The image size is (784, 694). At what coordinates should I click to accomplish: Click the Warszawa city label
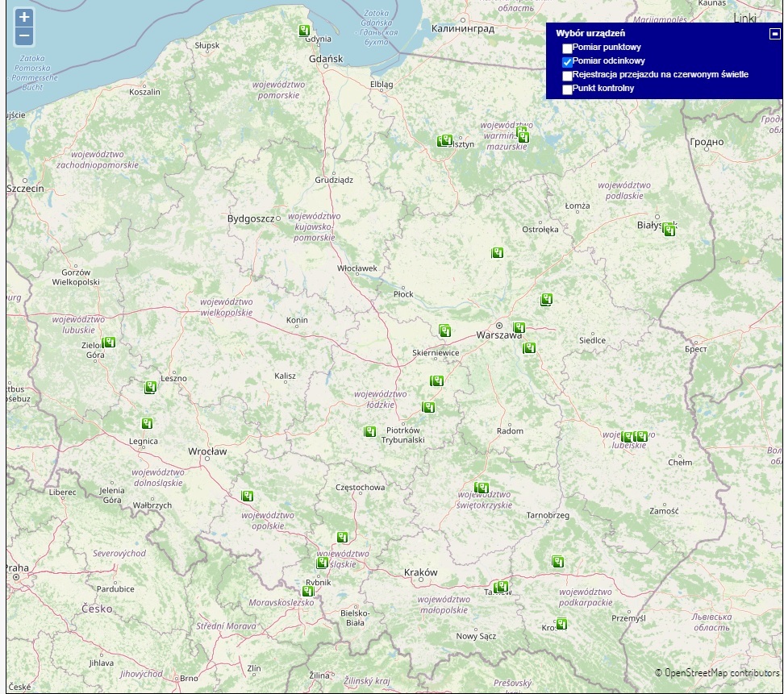pos(498,335)
